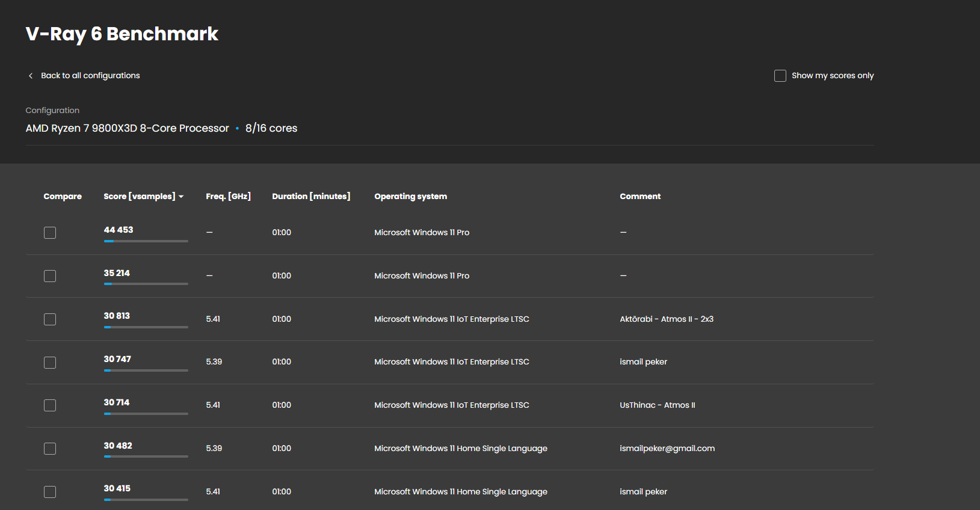Select the score value 30 482
980x510 pixels.
click(x=118, y=446)
